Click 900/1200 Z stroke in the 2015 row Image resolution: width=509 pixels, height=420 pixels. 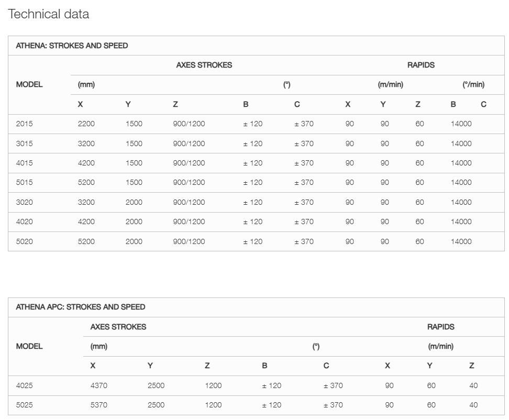[189, 124]
